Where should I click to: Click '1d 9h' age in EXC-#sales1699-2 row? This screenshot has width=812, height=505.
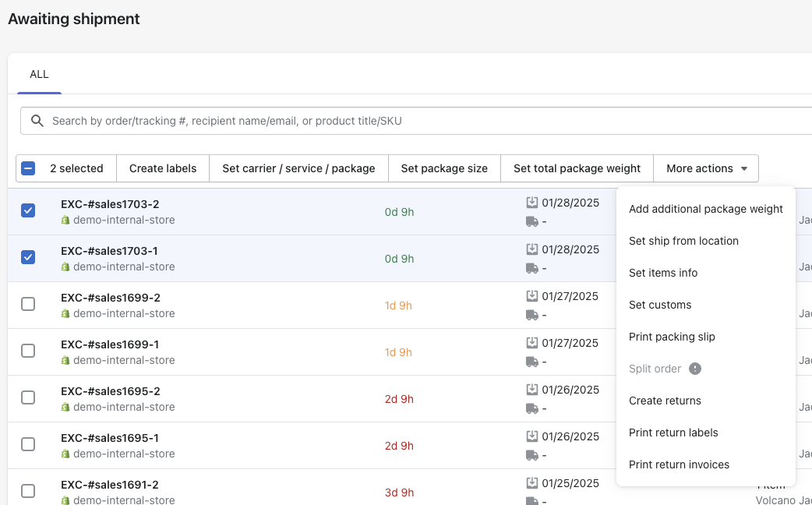398,305
